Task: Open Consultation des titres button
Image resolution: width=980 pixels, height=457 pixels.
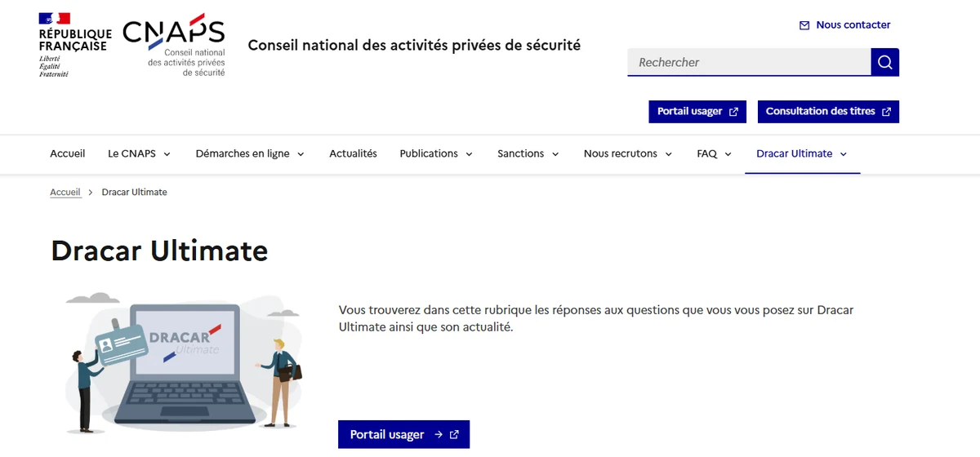Action: click(x=828, y=112)
